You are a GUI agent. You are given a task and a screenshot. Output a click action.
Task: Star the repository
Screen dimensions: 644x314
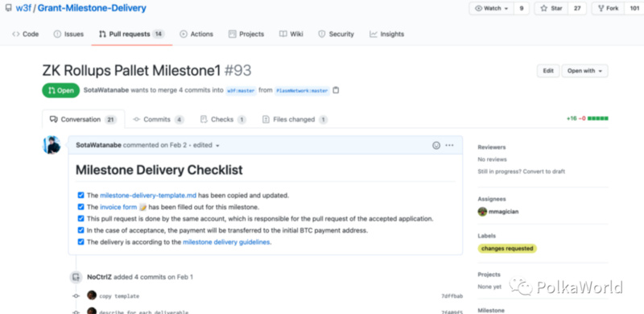(551, 8)
